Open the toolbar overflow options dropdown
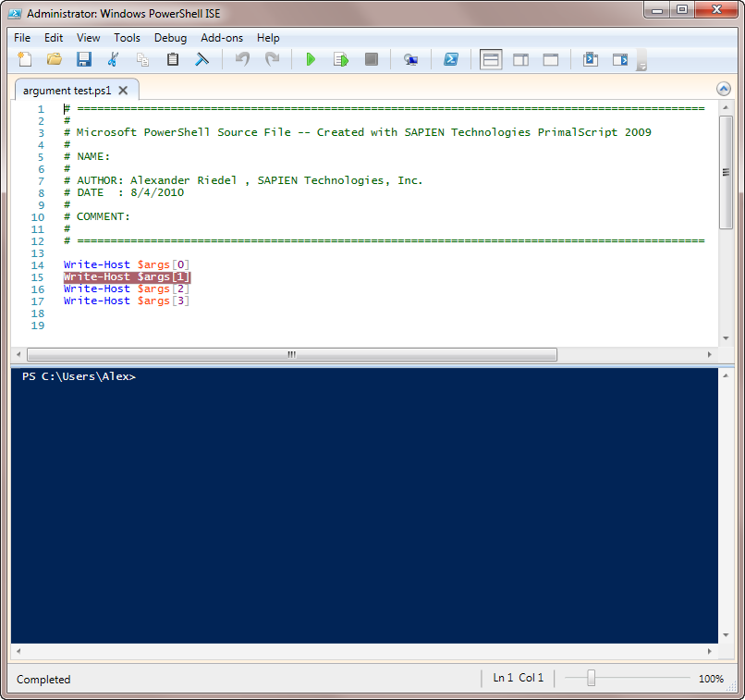Screen dimensions: 745x700 pyautogui.click(x=641, y=60)
